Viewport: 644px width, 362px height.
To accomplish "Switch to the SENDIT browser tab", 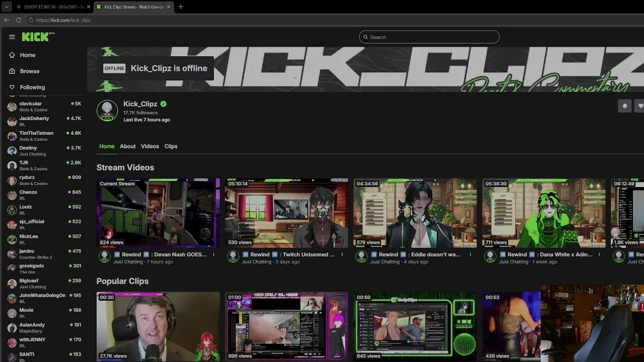I will [53, 7].
